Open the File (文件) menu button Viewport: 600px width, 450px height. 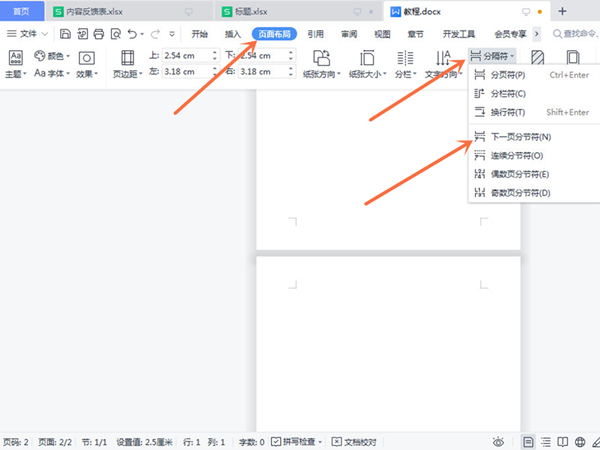coord(30,34)
